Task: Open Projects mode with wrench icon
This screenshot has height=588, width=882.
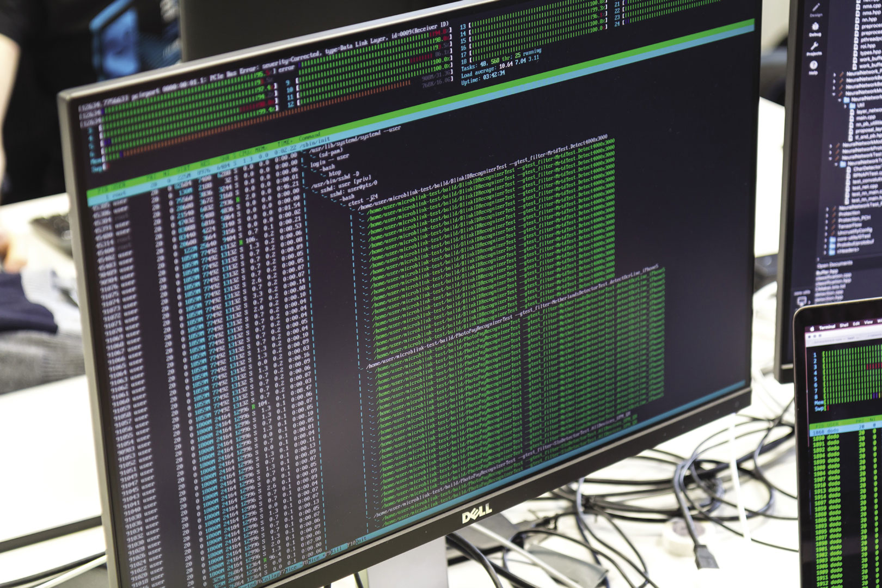Action: tap(814, 48)
